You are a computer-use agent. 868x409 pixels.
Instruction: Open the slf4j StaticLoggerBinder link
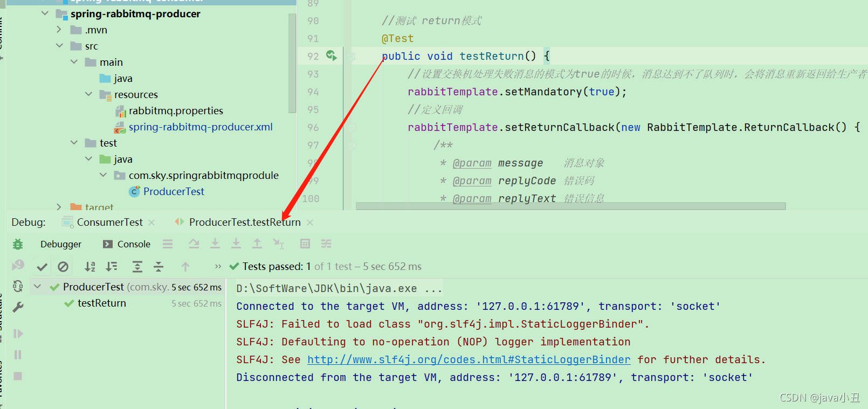469,359
